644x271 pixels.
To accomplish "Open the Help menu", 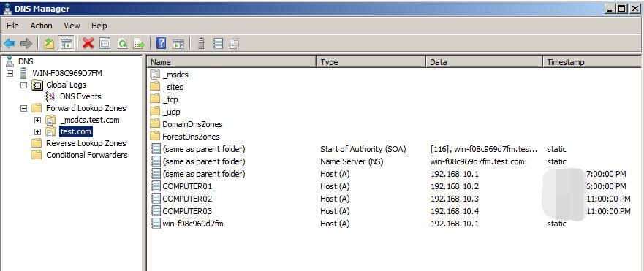I will pyautogui.click(x=99, y=26).
